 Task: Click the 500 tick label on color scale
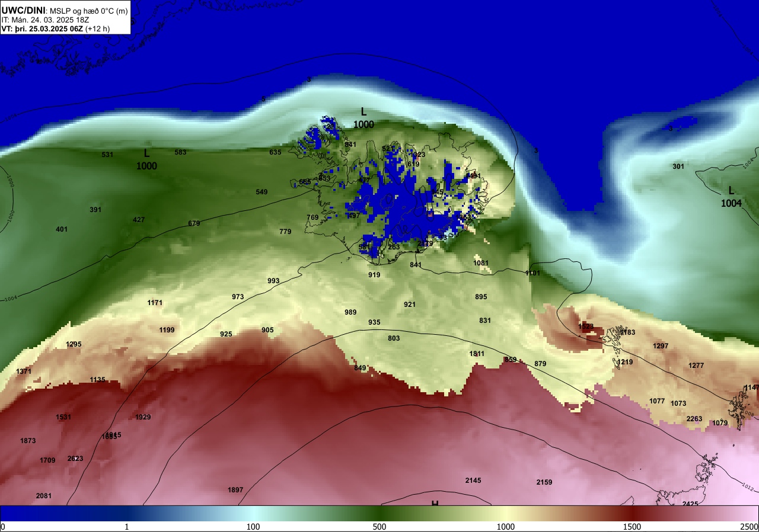379,527
